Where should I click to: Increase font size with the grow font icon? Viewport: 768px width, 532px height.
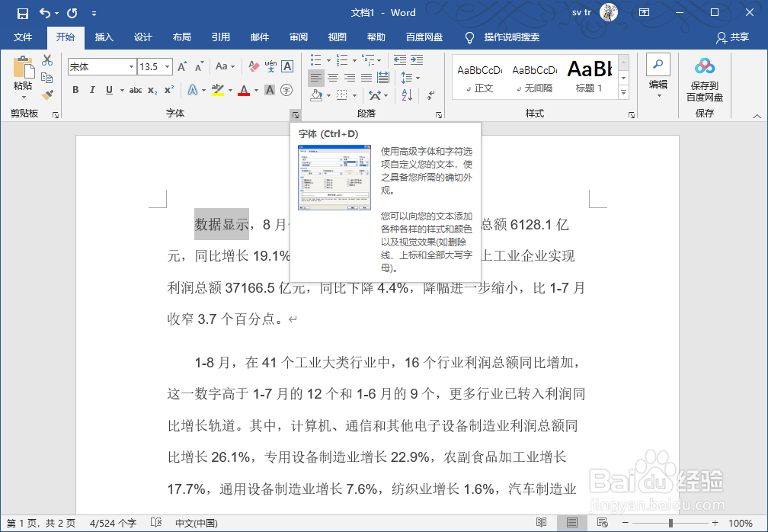pyautogui.click(x=182, y=66)
